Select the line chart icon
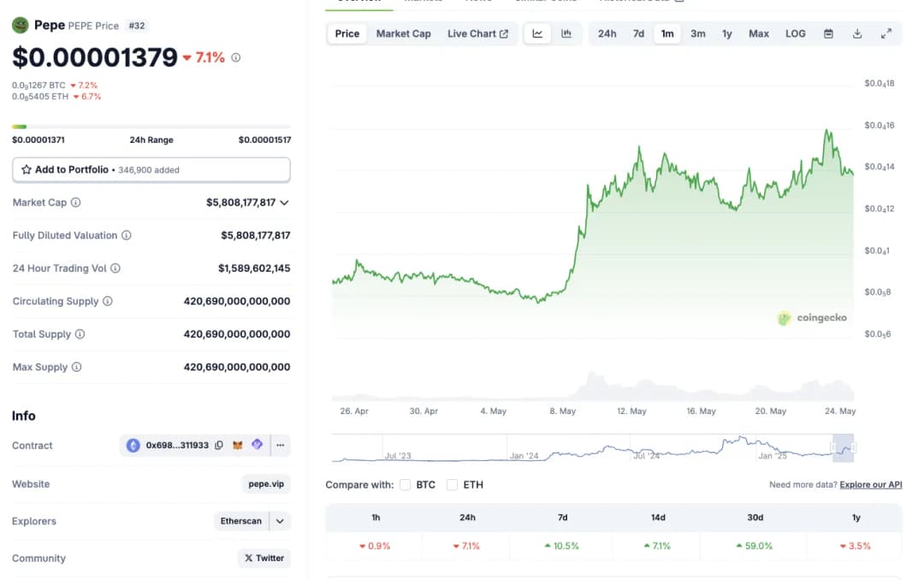The image size is (924, 580). [537, 33]
